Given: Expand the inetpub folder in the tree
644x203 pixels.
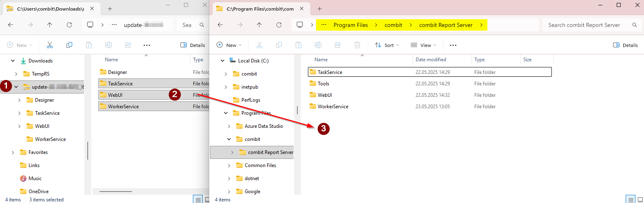Looking at the screenshot, I should click(226, 87).
